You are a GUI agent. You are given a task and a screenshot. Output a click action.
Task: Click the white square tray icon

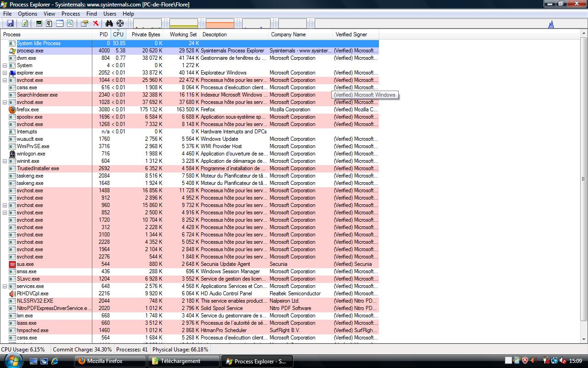point(509,361)
